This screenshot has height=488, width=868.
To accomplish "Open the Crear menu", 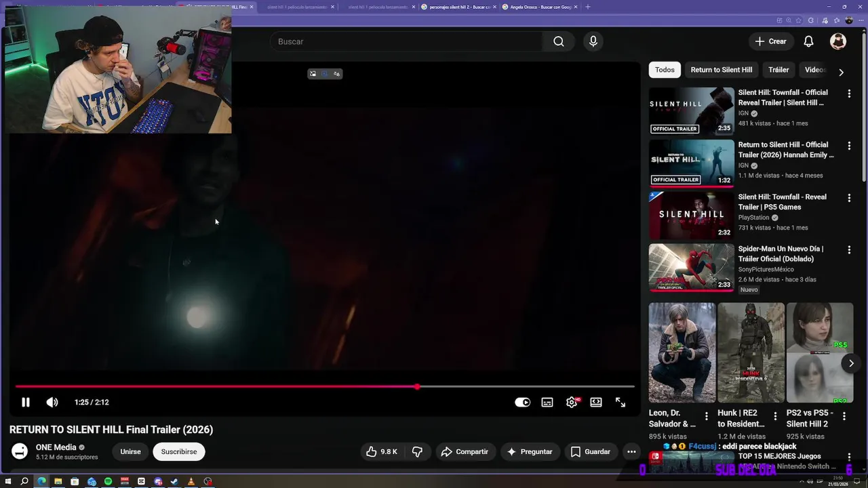I will tap(771, 41).
